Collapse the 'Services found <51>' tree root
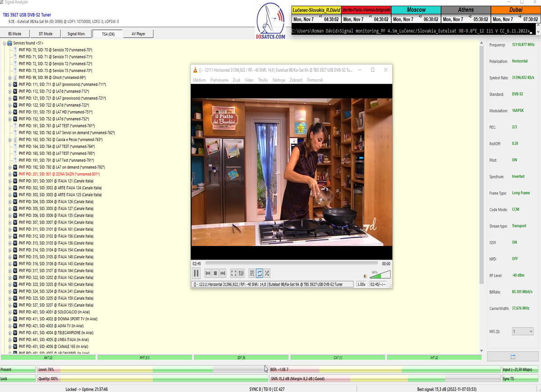Screen dimensions: 541x392 click(x=5, y=43)
